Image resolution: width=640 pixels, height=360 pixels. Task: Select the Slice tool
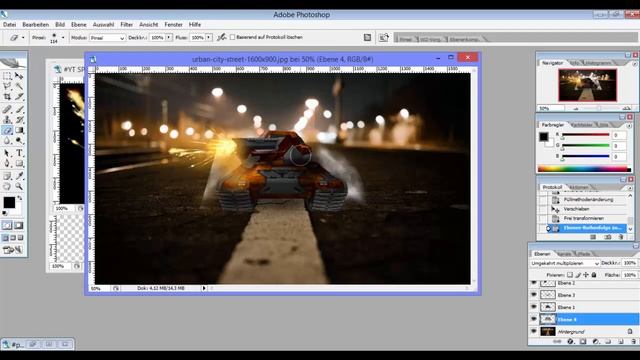19,97
